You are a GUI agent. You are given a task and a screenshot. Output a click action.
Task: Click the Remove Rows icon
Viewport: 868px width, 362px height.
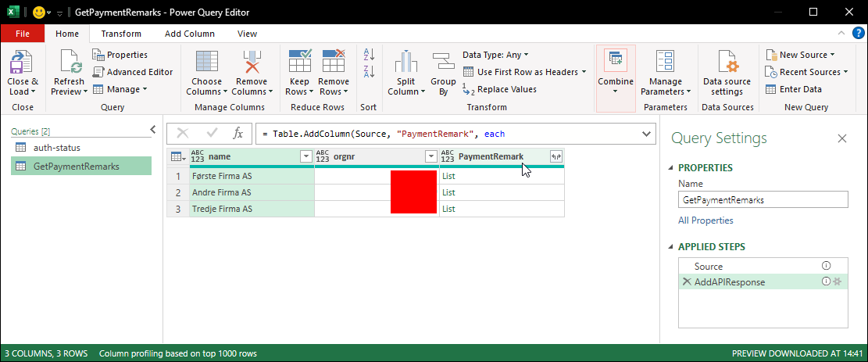point(334,62)
